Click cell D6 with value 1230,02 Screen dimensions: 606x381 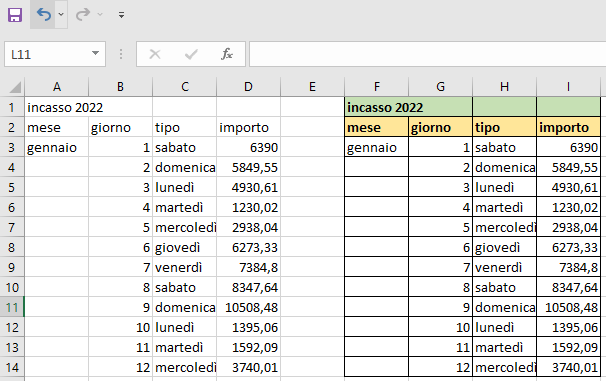click(x=249, y=208)
